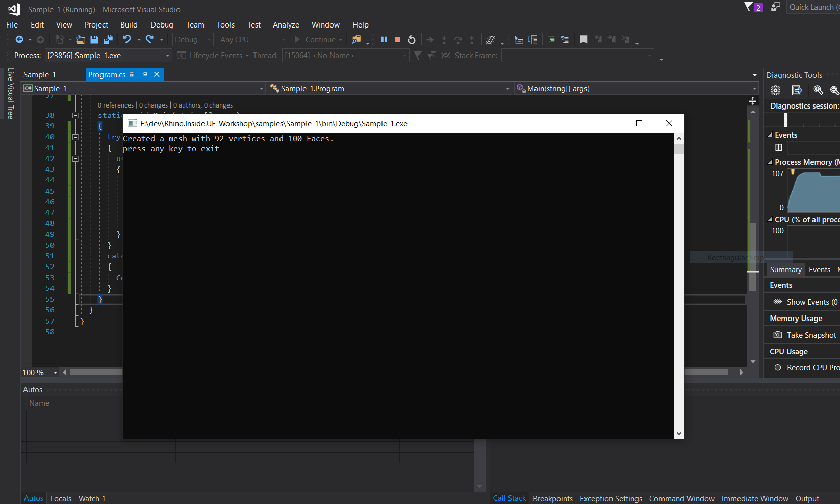This screenshot has height=504, width=840.
Task: Click the Redo arrow icon
Action: coord(149,39)
